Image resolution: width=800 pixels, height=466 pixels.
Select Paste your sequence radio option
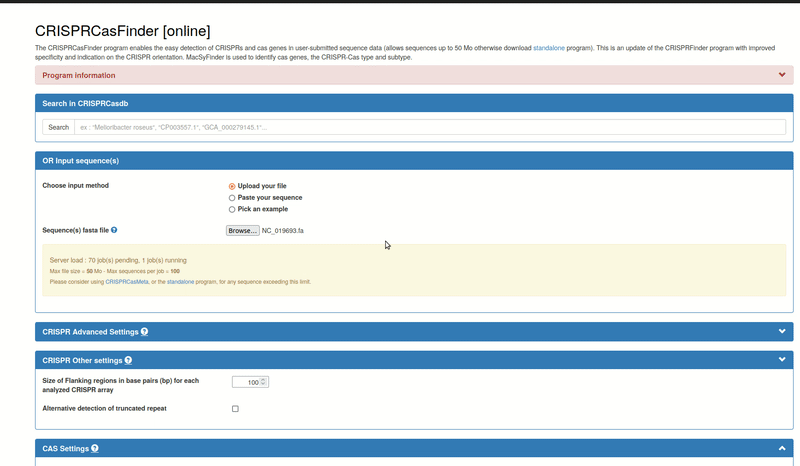(x=232, y=198)
